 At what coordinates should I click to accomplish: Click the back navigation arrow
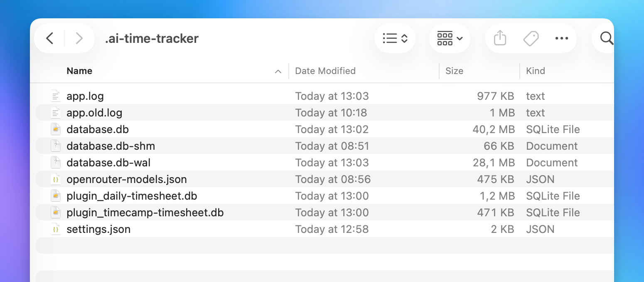coord(50,39)
